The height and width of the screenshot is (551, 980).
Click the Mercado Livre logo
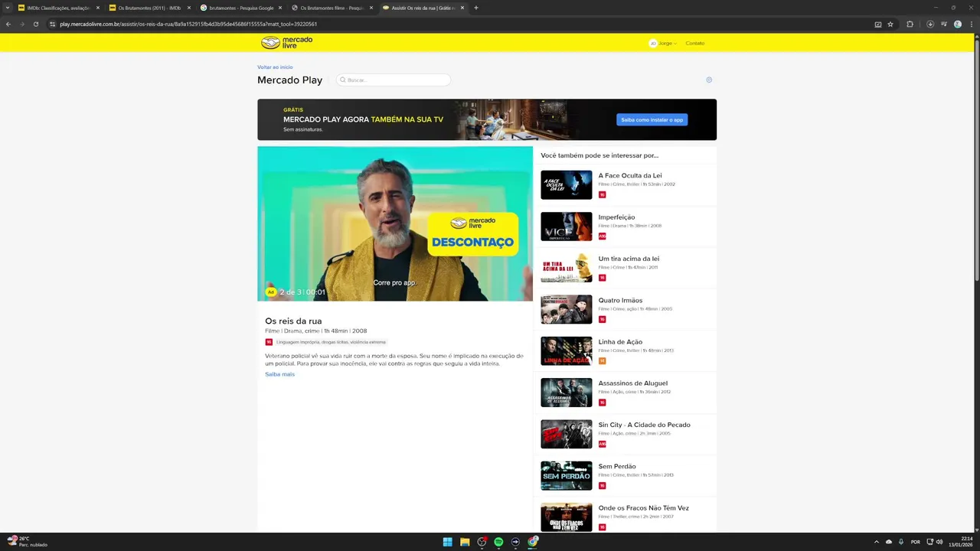(x=286, y=43)
